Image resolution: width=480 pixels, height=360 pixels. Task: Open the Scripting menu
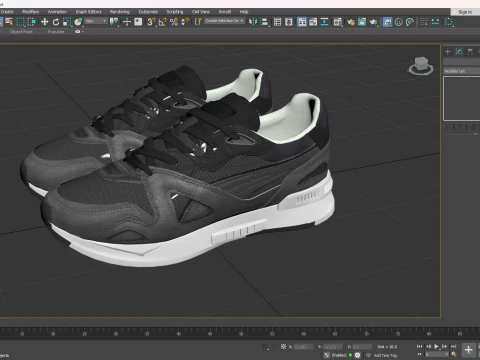175,12
